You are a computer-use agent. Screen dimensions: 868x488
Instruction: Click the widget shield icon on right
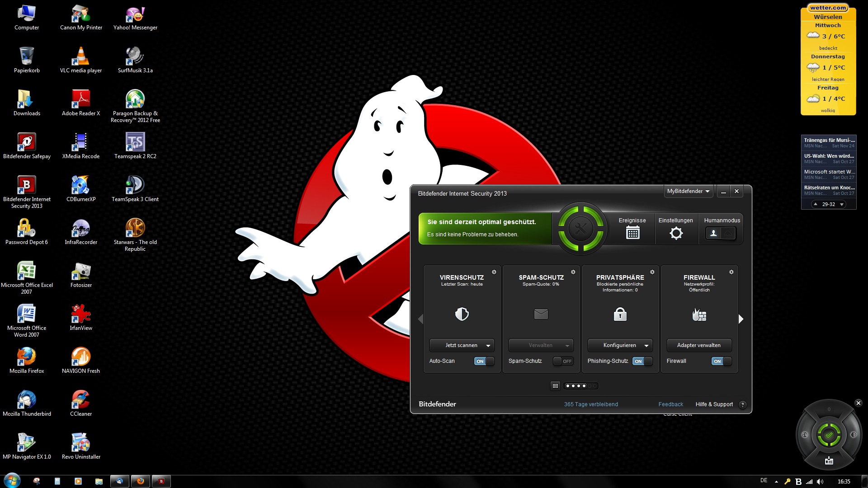point(853,435)
